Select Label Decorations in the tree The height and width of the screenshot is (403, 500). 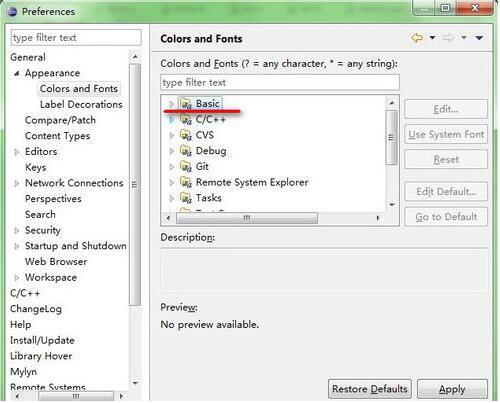81,104
